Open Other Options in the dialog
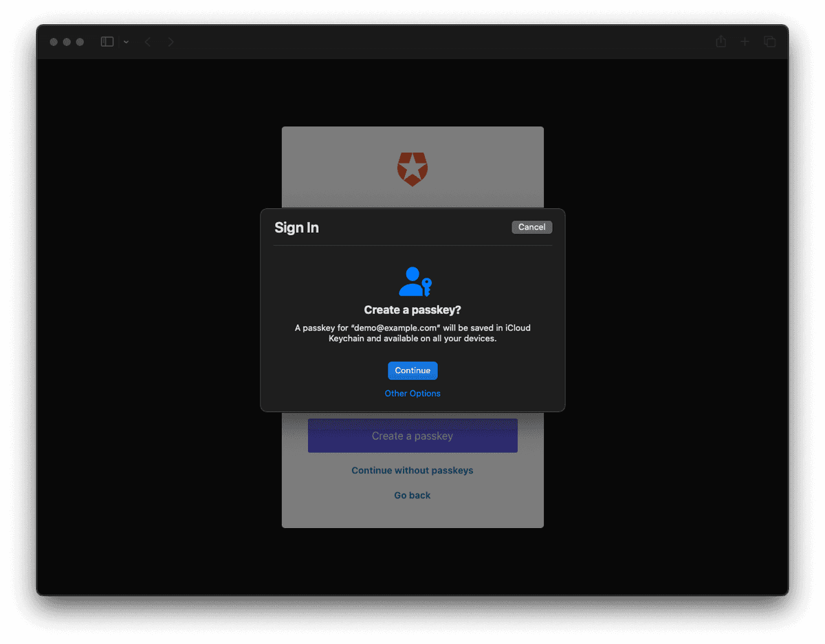This screenshot has height=644, width=825. tap(412, 393)
